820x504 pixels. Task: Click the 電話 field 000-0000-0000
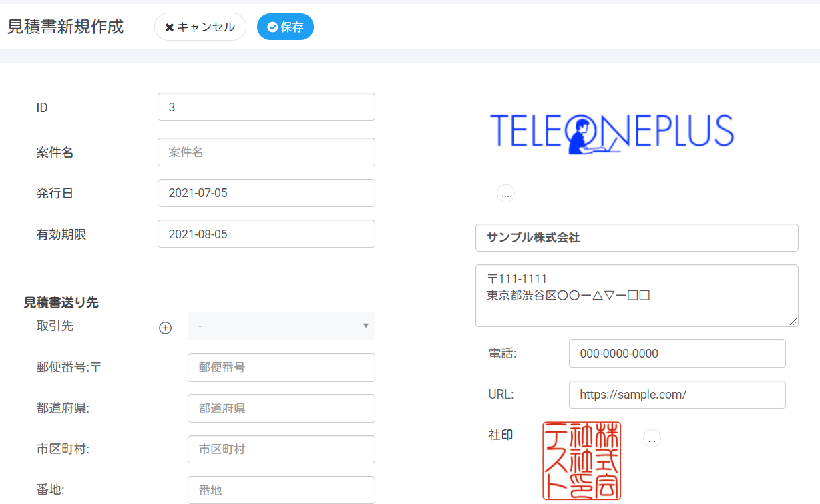click(x=677, y=353)
